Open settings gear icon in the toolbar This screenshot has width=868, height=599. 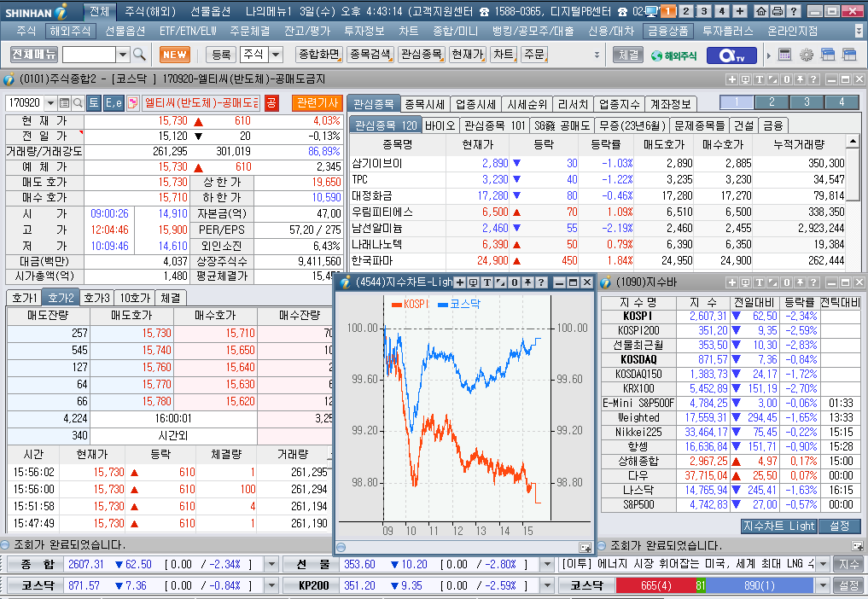pos(807,55)
